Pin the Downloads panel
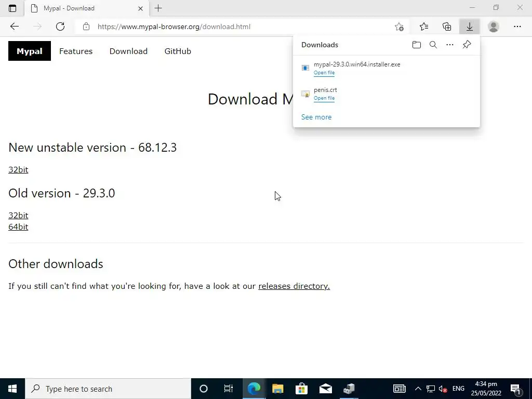The width and height of the screenshot is (532, 399). click(467, 45)
